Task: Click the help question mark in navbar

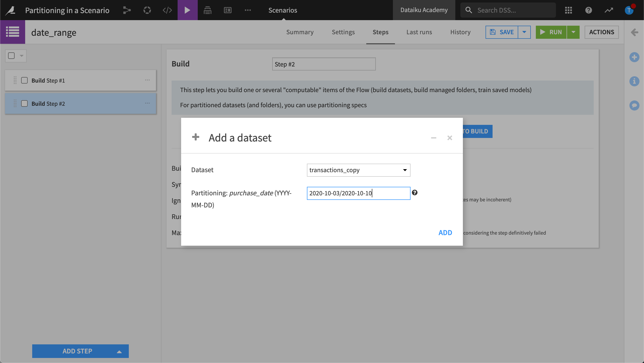Action: coord(588,10)
